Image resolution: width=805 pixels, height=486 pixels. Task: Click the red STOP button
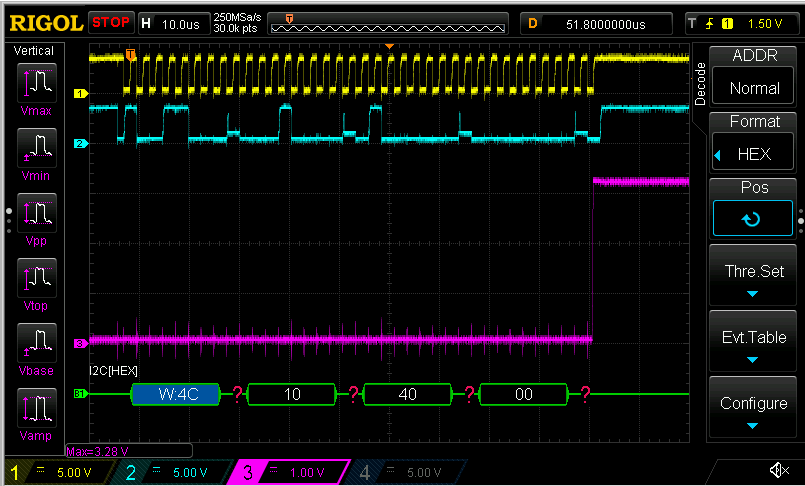[x=110, y=22]
